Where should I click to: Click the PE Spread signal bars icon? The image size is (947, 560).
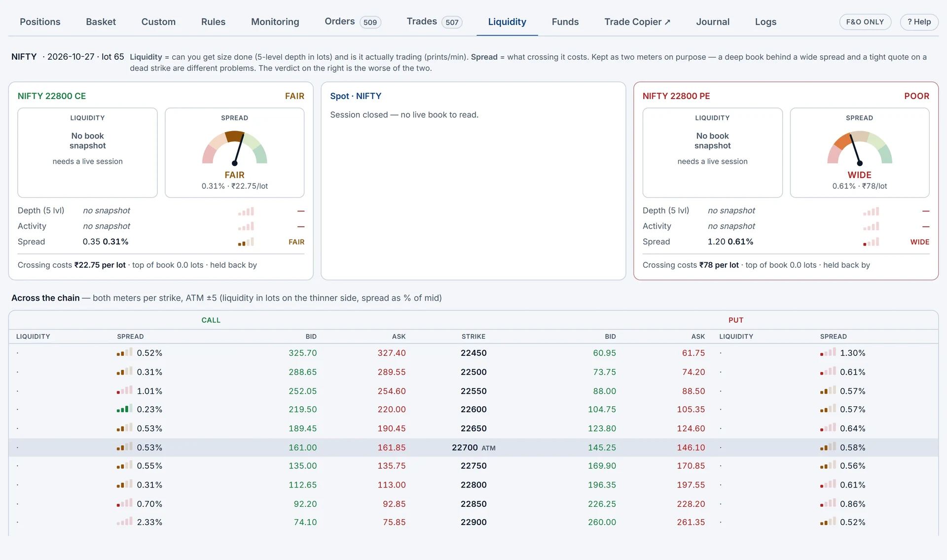871,242
